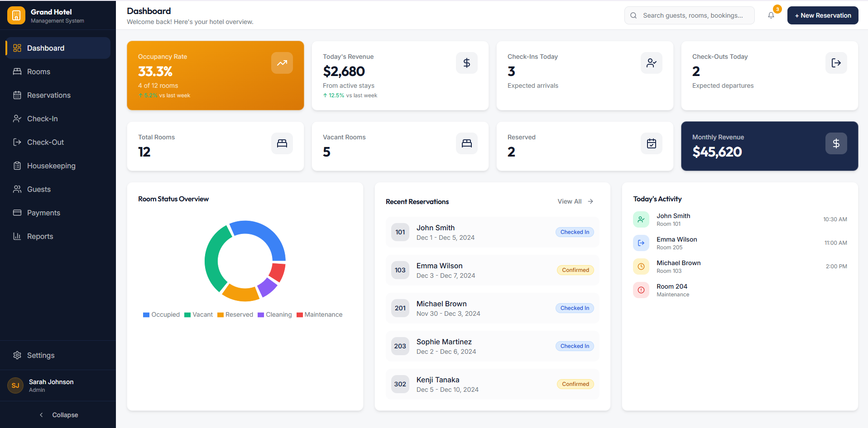Click the Check-Outs Today exit icon
Image resolution: width=868 pixels, height=428 pixels.
tap(836, 63)
